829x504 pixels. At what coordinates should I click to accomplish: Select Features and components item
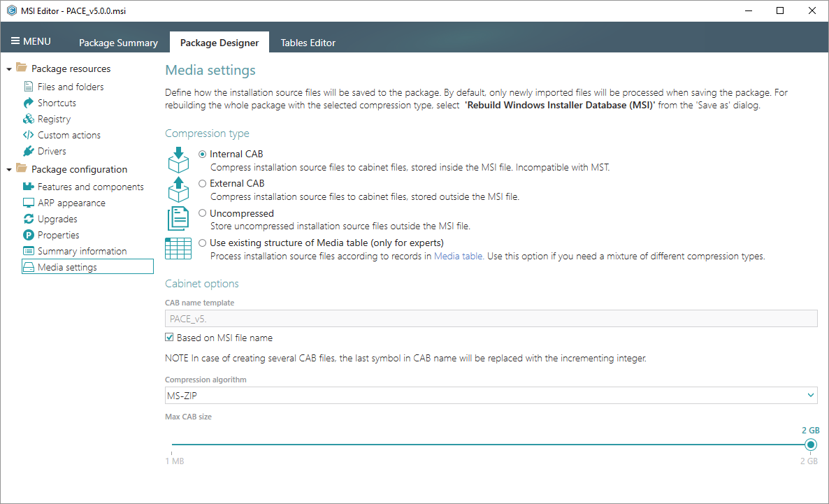[90, 187]
